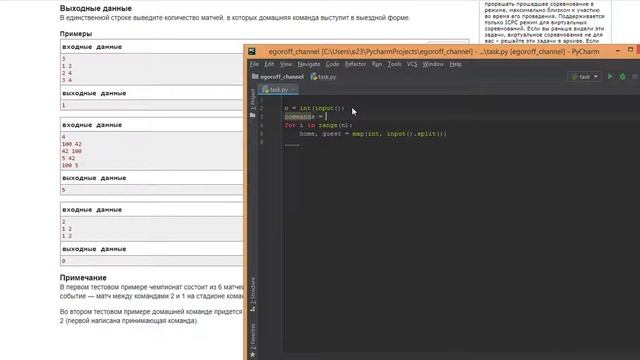Open the View menu in PyCharm

(286, 64)
